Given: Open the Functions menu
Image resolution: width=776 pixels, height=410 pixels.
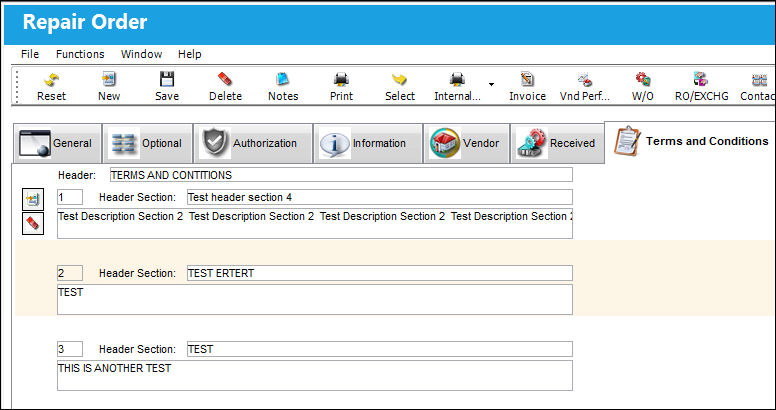Looking at the screenshot, I should click(80, 54).
